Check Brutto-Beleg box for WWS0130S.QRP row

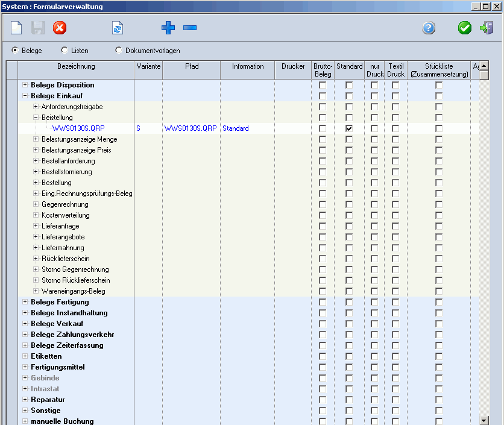pyautogui.click(x=323, y=128)
